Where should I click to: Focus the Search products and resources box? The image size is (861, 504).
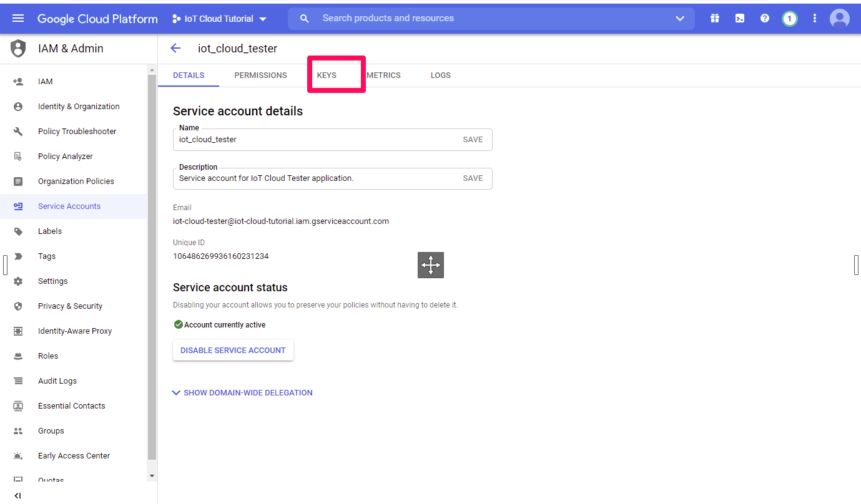coord(491,19)
